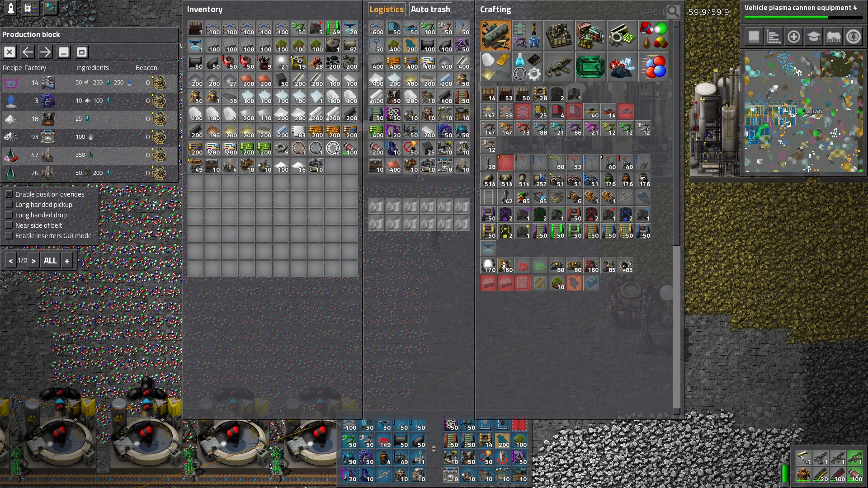
Task: Craft the green wire coil
Action: [x=540, y=266]
